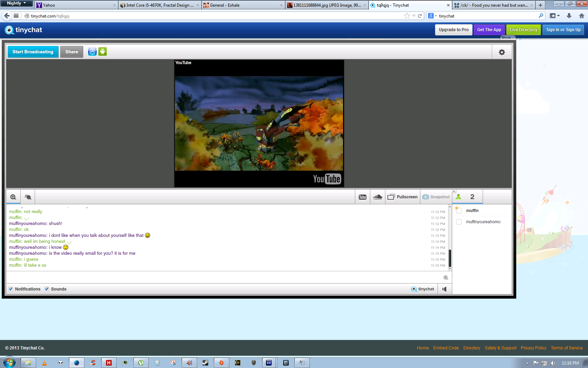Image resolution: width=588 pixels, height=368 pixels.
Task: Open the room settings gear
Action: [502, 52]
